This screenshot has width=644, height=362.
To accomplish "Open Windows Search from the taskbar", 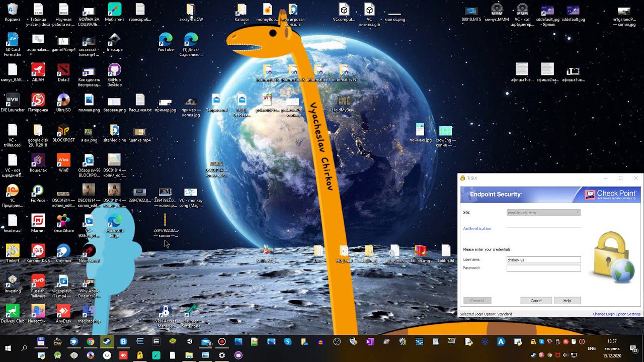I will (24, 348).
